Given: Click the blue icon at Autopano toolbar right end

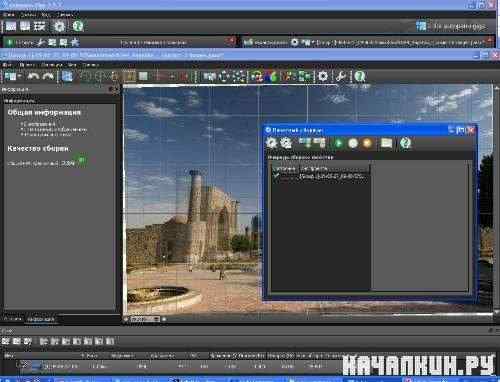Looking at the screenshot, I should [421, 26].
